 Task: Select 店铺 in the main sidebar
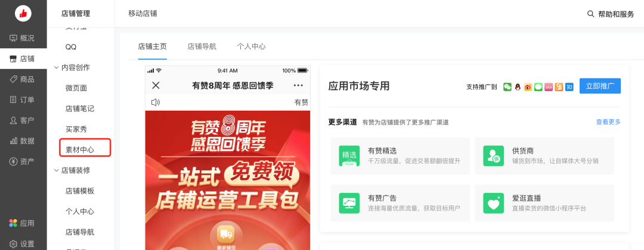(23, 58)
